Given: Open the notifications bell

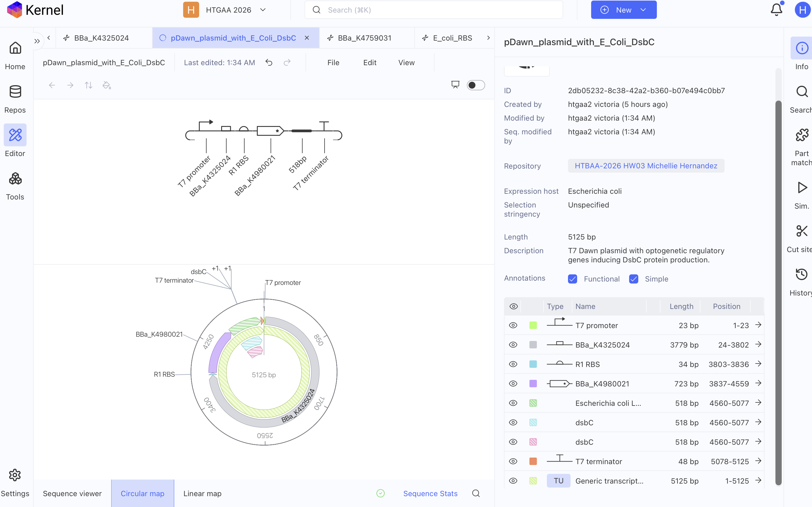Looking at the screenshot, I should click(x=777, y=10).
